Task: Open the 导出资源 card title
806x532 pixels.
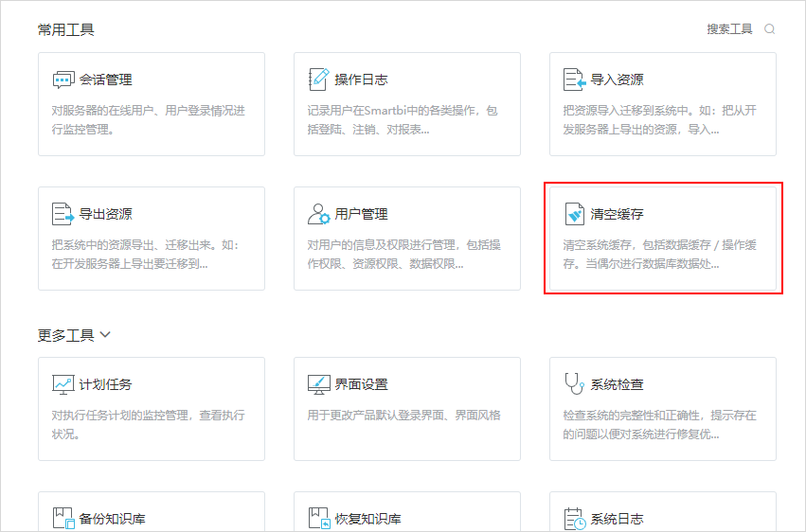Action: (x=105, y=214)
